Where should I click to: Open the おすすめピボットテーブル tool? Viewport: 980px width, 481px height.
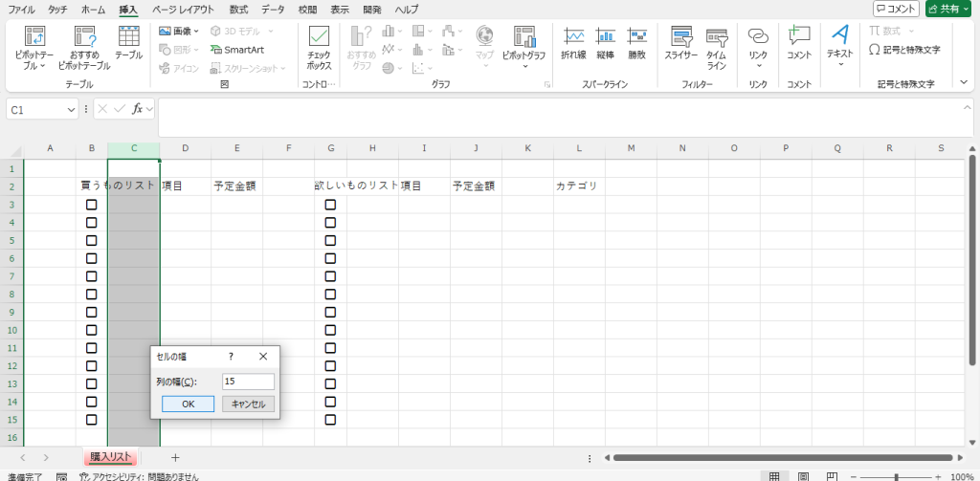82,38
